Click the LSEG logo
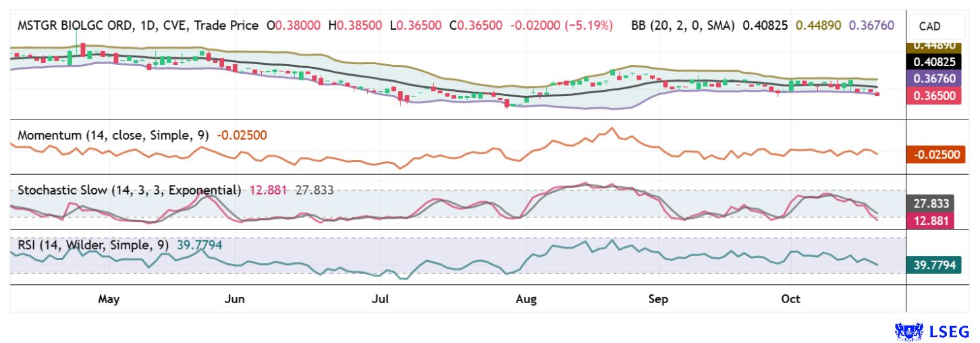The image size is (980, 343). (x=932, y=331)
